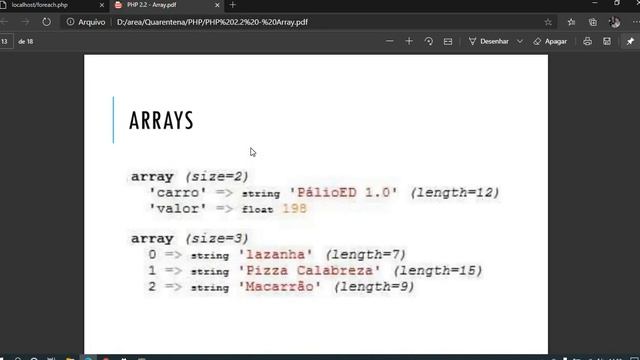Close the localhost/foreach.php tab
Viewport: 640px width, 360px height.
(102, 5)
